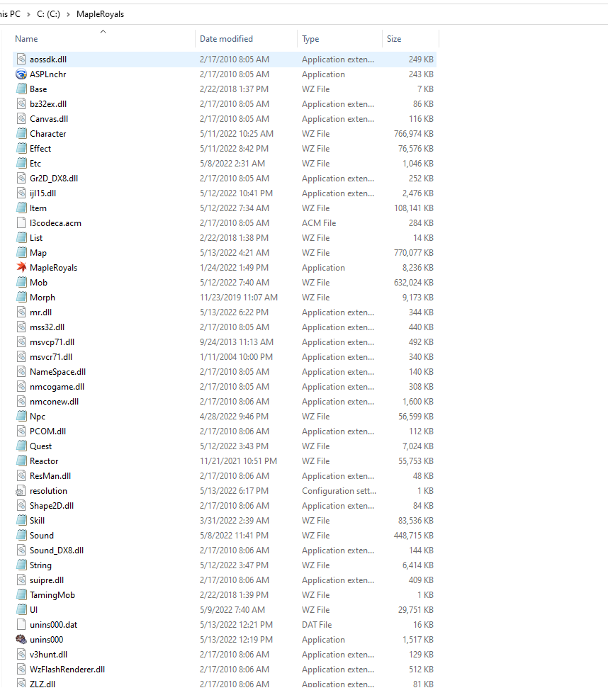Click the unins000 uninstaller application icon

pos(21,639)
